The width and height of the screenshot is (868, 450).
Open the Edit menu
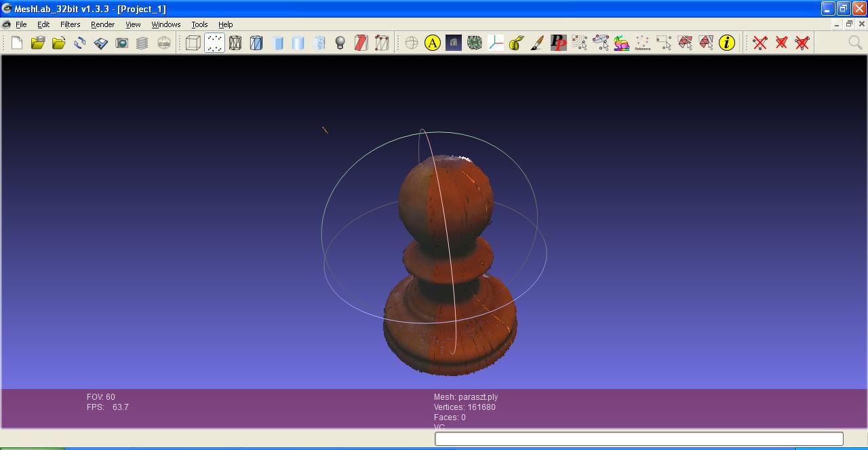[43, 24]
